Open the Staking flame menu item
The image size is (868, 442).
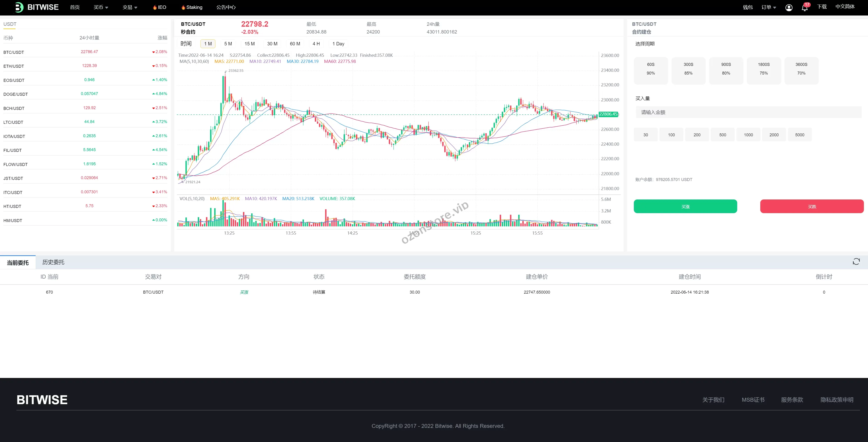(x=192, y=7)
